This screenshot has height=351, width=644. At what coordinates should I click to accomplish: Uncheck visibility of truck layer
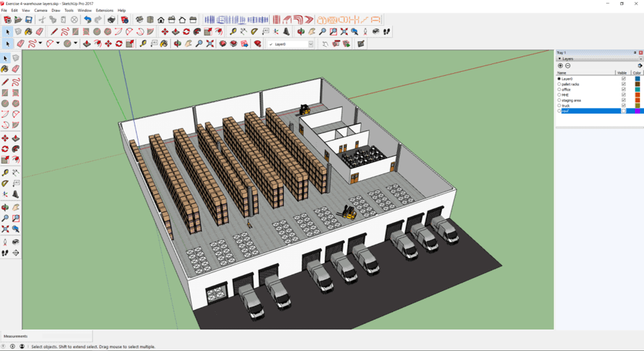point(623,105)
